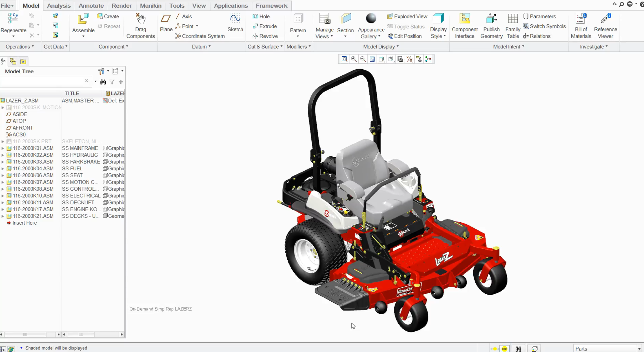Click Zoom In in graphics toolbar
The image size is (644, 352).
(354, 59)
